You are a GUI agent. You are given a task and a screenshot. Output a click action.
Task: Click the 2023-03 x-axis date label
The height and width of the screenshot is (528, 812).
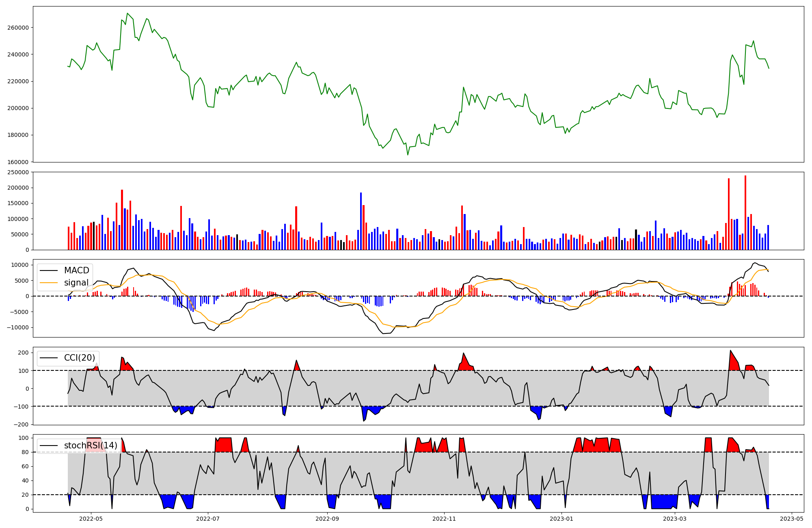pos(675,519)
